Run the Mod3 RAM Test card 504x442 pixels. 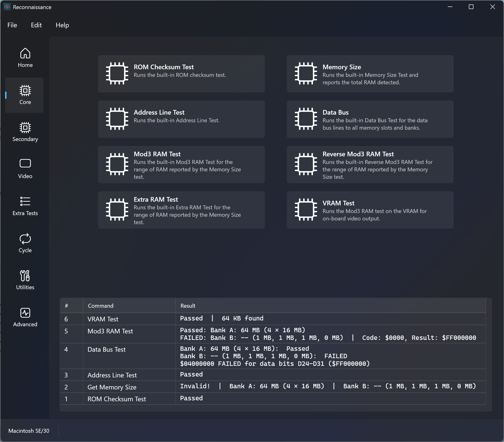(x=181, y=165)
